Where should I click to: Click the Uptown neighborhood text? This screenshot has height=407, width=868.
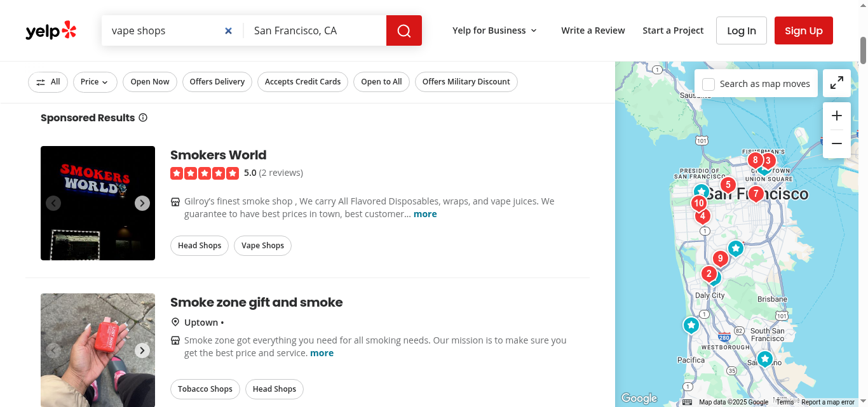[x=201, y=323]
